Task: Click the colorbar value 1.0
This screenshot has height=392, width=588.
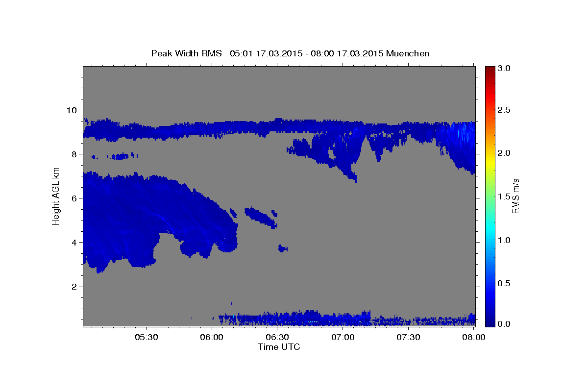Action: tap(505, 240)
